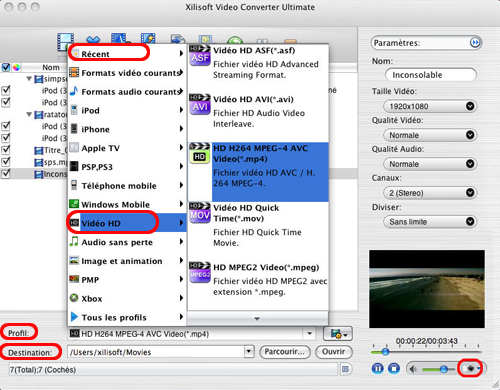Click the blue arrow beside Paramètres
This screenshot has width=500, height=390.
pyautogui.click(x=475, y=43)
